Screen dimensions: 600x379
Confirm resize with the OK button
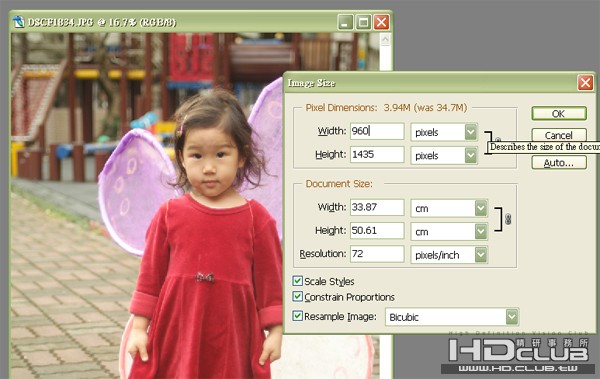[x=559, y=113]
